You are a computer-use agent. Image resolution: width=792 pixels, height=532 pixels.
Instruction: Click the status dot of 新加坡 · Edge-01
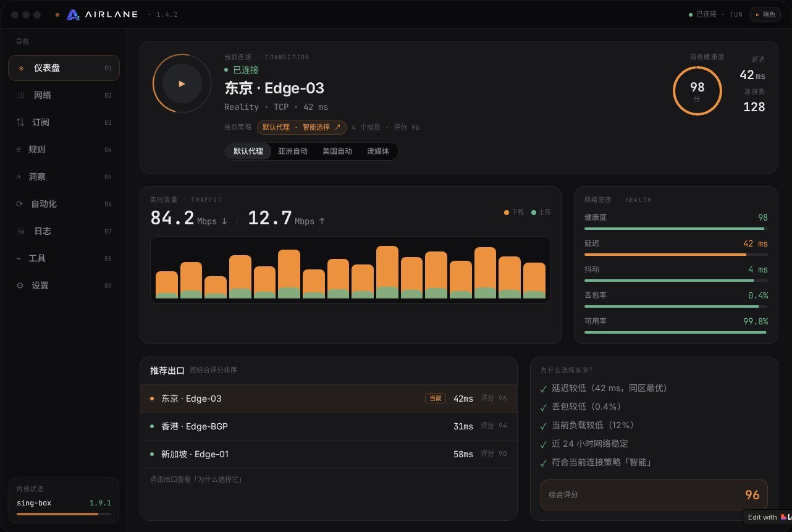(x=152, y=454)
